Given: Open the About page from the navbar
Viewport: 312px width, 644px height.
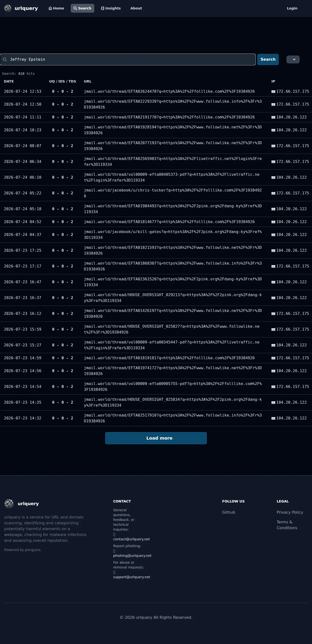Looking at the screenshot, I should pos(136,8).
